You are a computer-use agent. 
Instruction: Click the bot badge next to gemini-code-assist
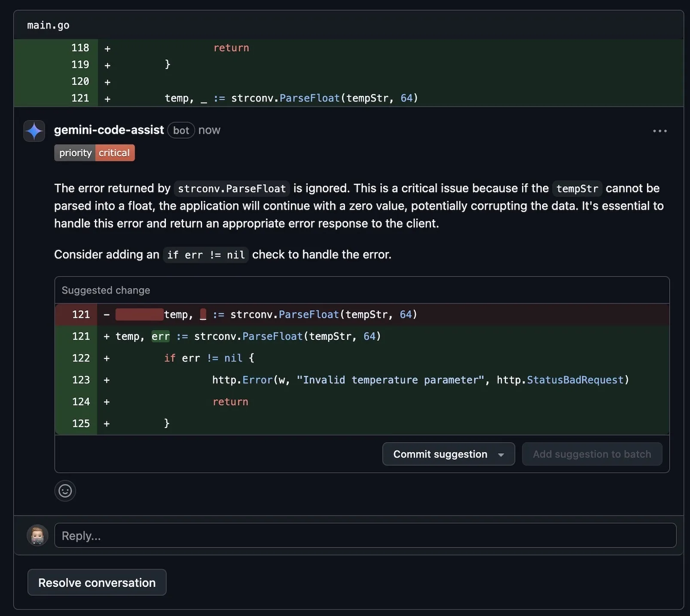(x=181, y=130)
